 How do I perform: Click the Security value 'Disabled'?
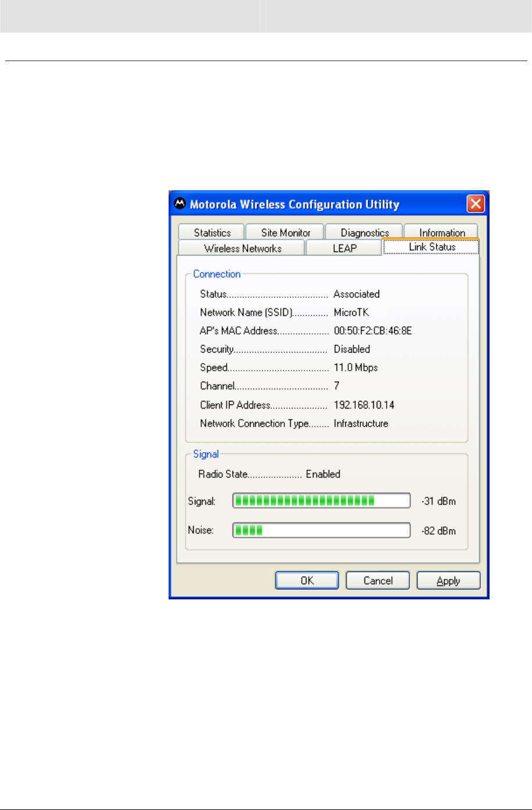352,349
